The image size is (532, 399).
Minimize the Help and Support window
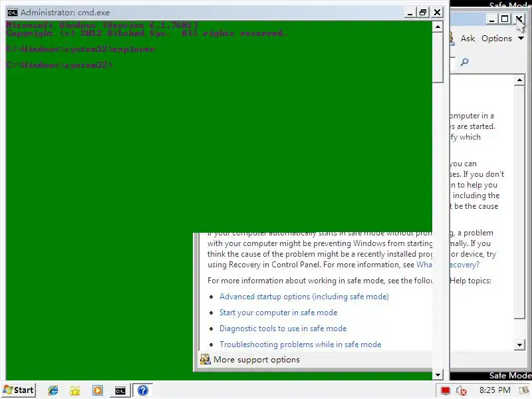tap(491, 19)
